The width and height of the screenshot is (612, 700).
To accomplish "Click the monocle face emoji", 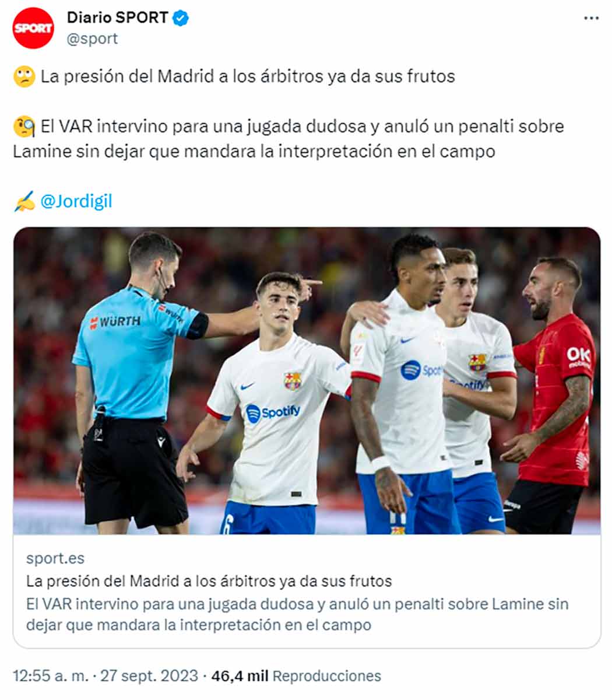I will tap(24, 127).
